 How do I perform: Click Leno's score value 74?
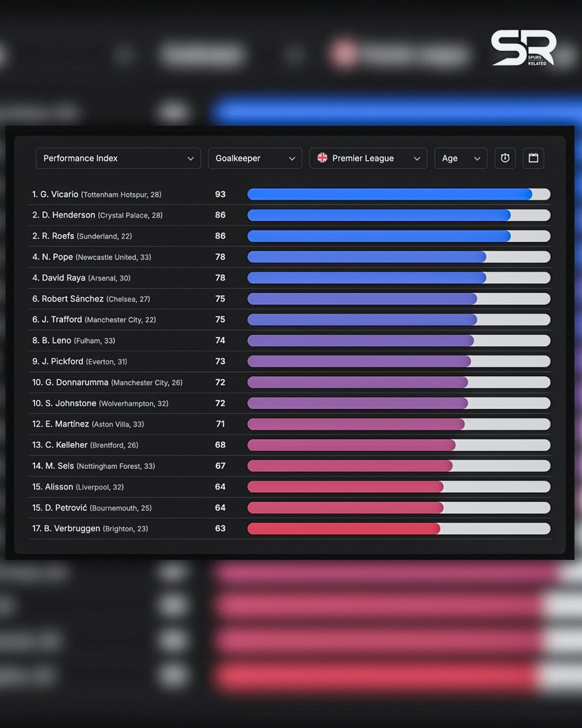point(220,340)
